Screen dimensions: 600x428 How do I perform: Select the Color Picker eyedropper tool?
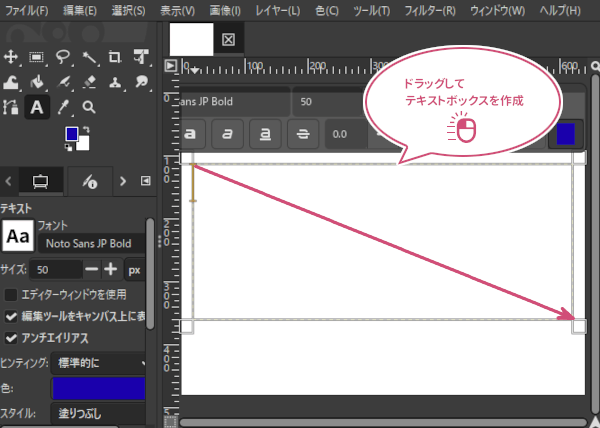(63, 107)
